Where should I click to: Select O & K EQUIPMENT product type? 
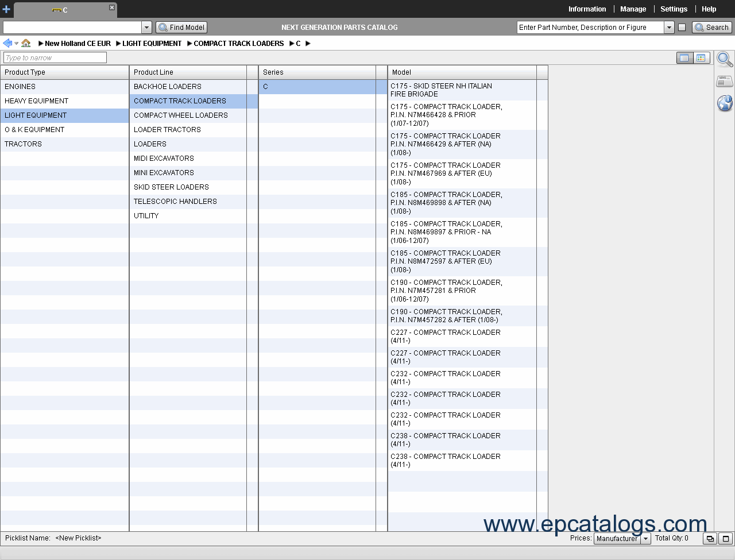pos(65,130)
